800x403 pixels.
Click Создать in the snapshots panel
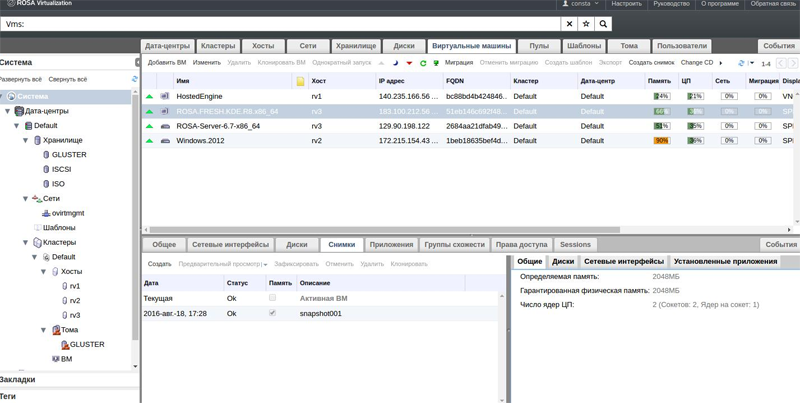[x=159, y=264]
